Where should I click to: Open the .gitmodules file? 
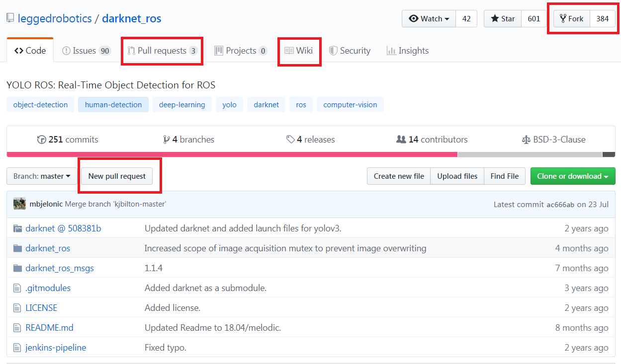(x=48, y=288)
